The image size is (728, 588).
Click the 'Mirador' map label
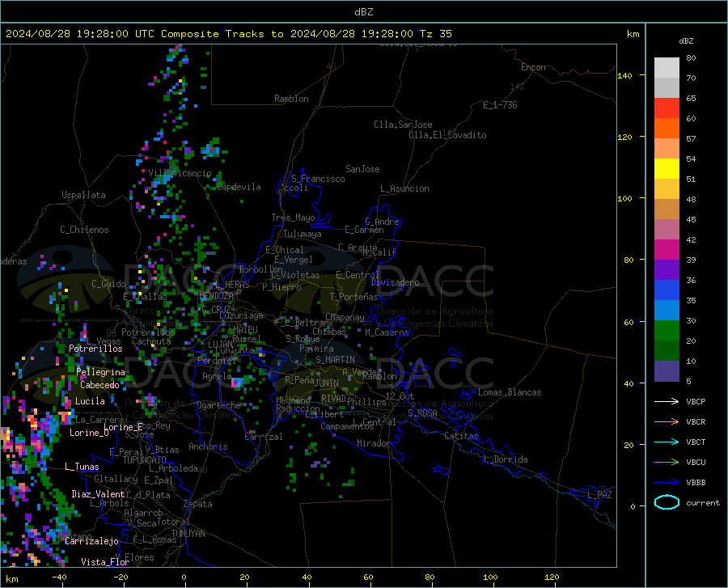(x=374, y=443)
